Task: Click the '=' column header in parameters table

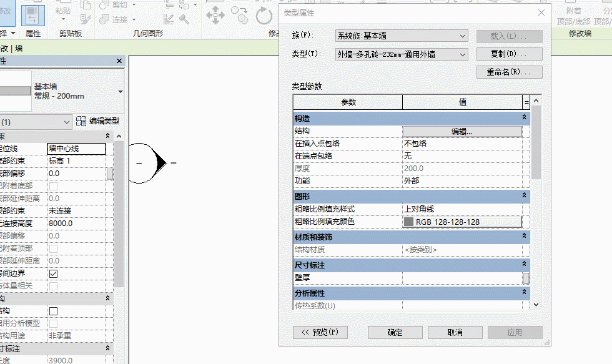Action: (526, 102)
